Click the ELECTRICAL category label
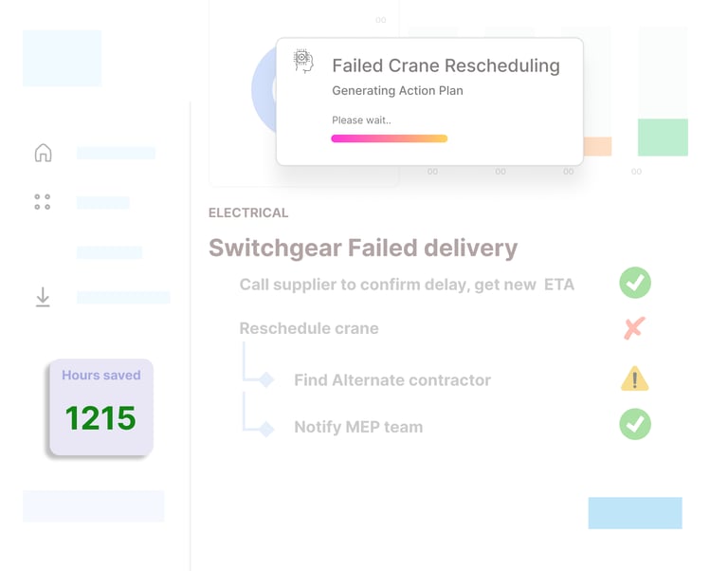The width and height of the screenshot is (728, 571). coord(248,212)
